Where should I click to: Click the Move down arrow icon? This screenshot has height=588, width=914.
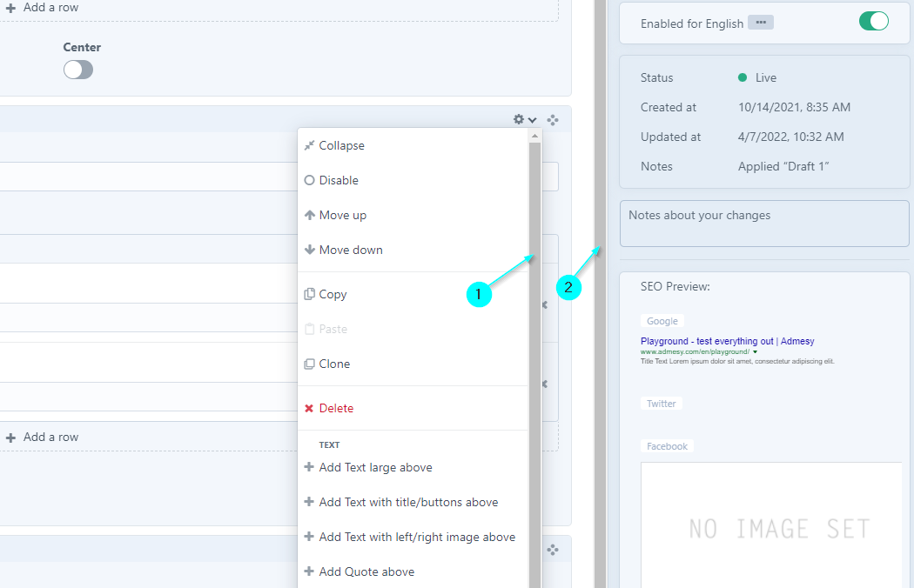tap(310, 250)
